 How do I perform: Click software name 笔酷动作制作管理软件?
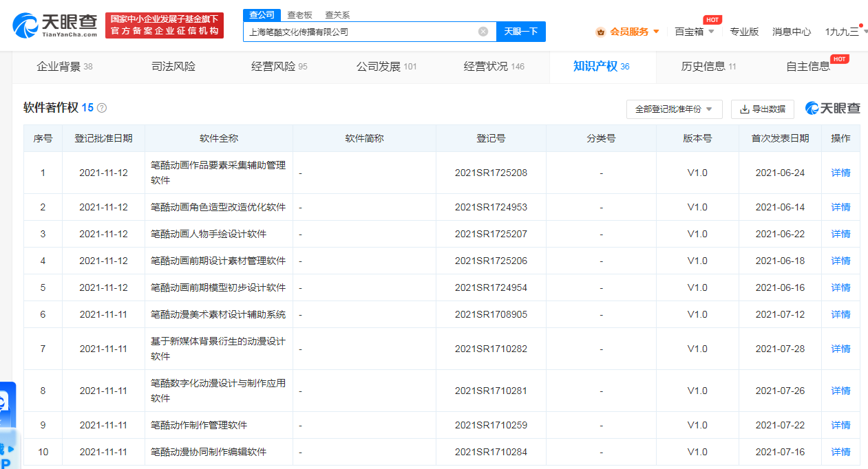pos(199,425)
